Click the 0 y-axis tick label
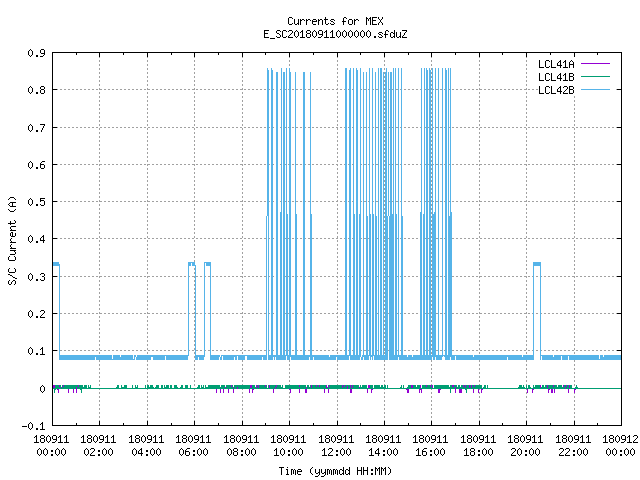This screenshot has height=480, width=640. 42,389
